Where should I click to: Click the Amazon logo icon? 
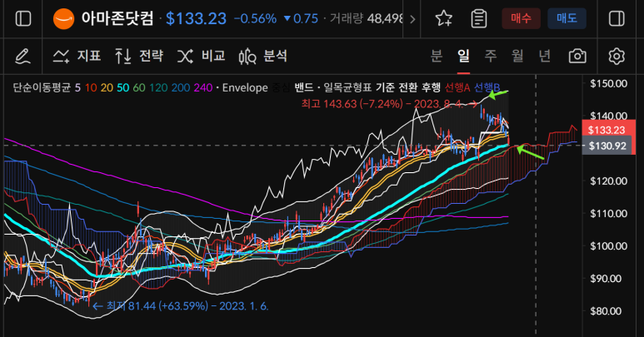coord(63,18)
